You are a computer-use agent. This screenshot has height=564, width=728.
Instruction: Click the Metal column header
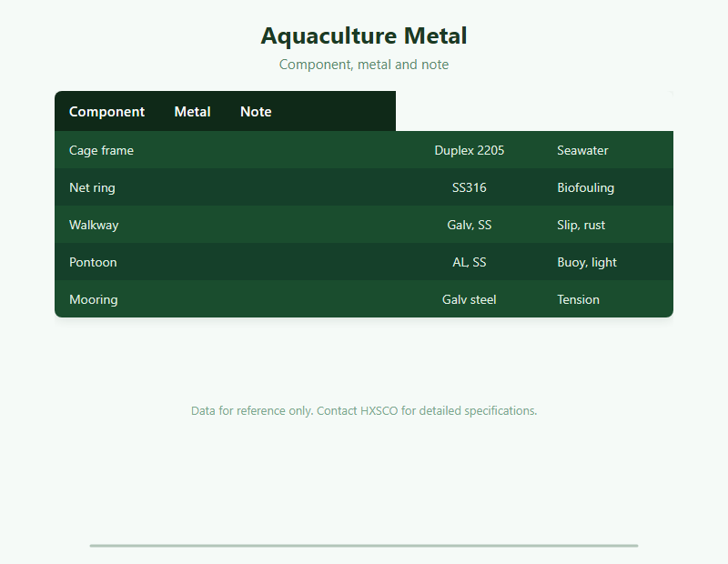192,111
